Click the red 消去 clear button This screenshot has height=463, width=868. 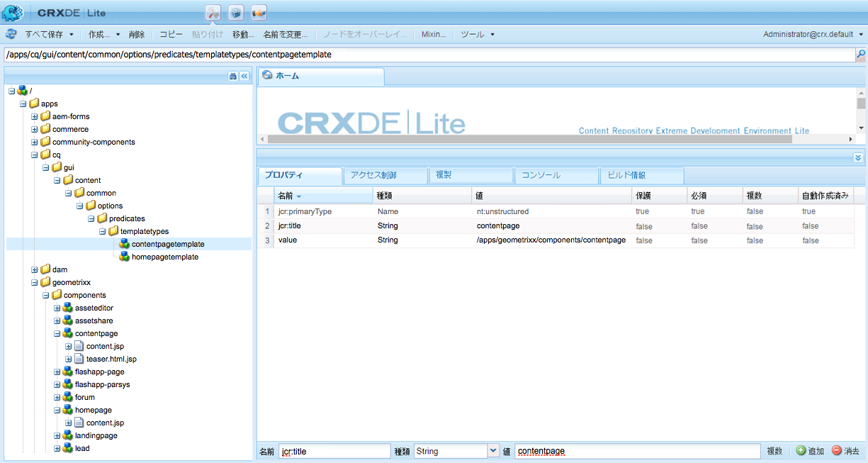click(x=845, y=451)
